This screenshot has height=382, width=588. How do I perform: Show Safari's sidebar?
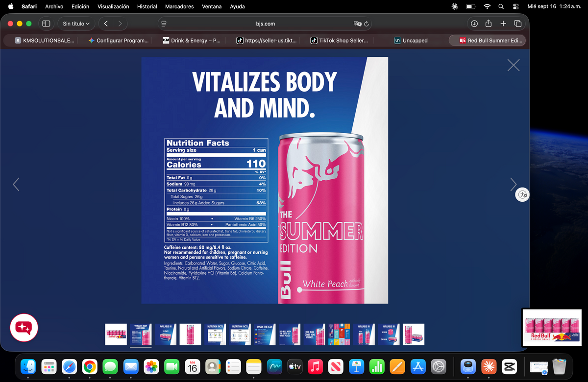[x=47, y=24]
